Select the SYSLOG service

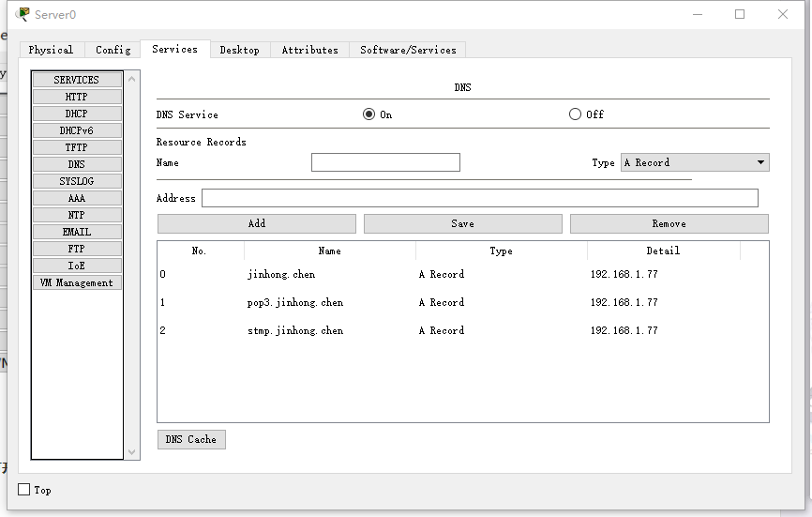pyautogui.click(x=77, y=181)
